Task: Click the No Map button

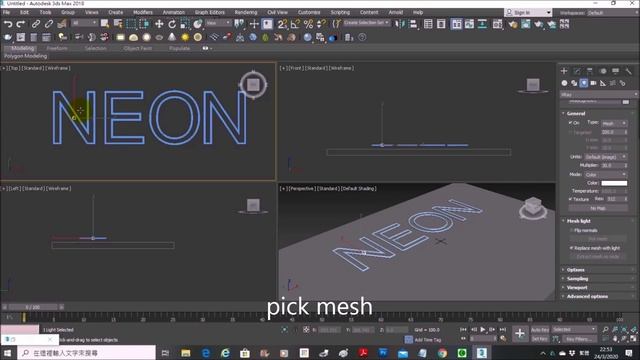Action: coord(598,208)
